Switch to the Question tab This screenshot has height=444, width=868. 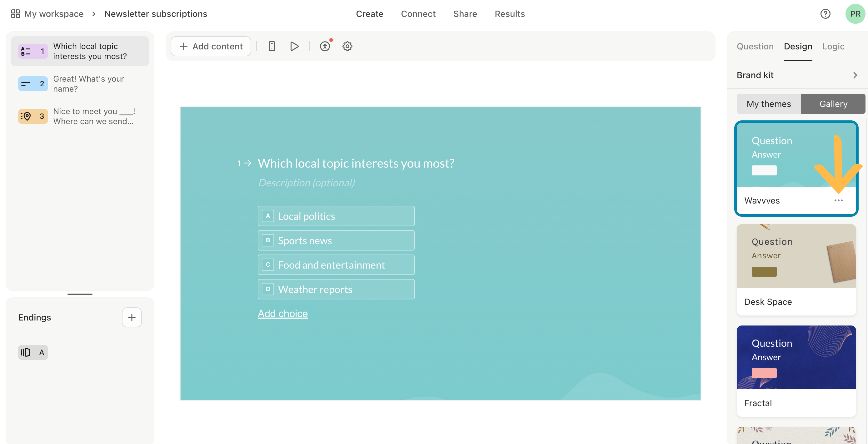pos(755,46)
